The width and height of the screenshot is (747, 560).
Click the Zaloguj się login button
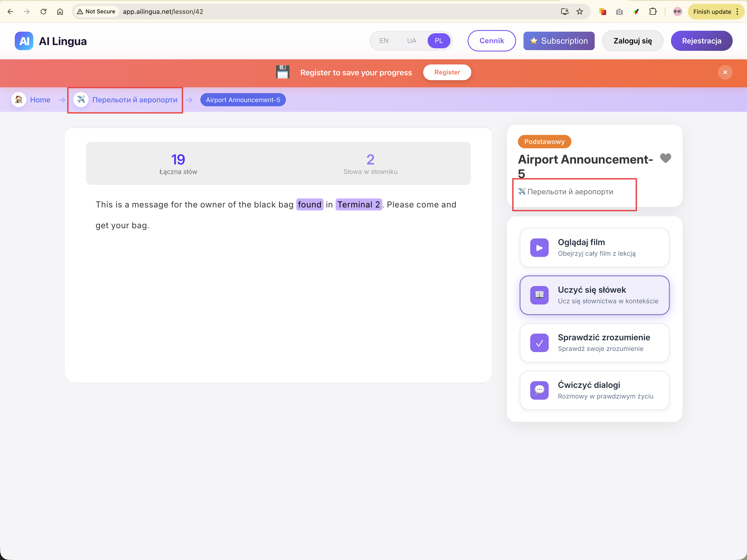[632, 41]
